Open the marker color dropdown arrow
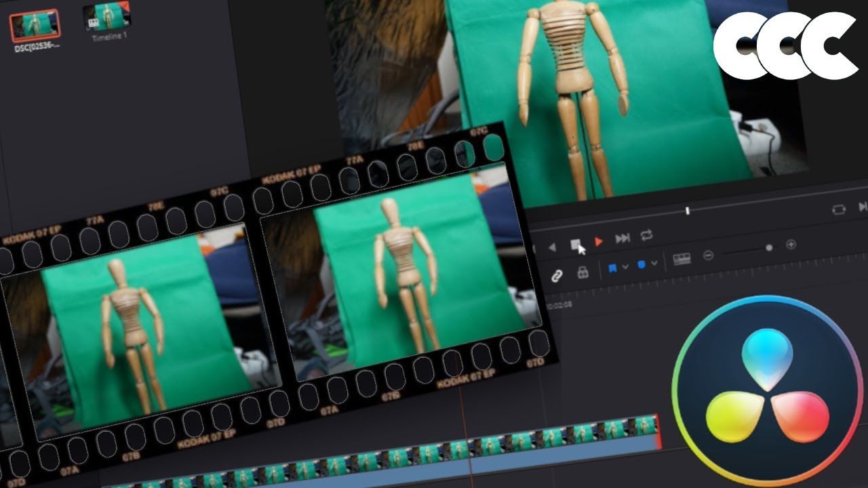868x488 pixels. (654, 263)
